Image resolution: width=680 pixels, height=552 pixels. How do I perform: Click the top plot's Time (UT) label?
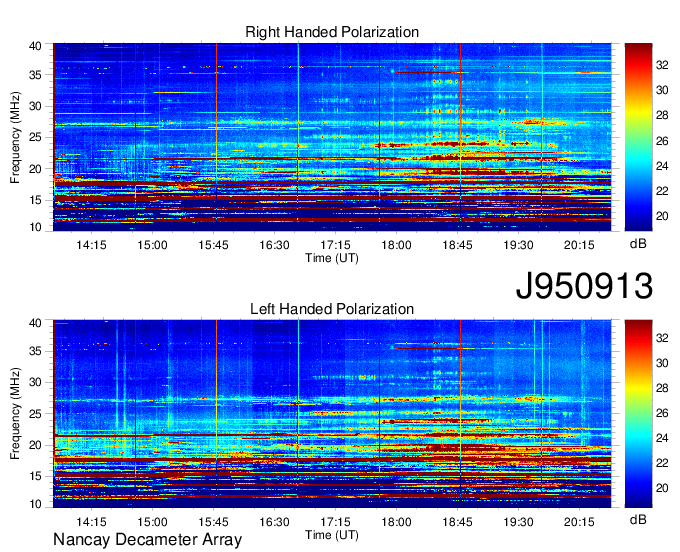(332, 258)
